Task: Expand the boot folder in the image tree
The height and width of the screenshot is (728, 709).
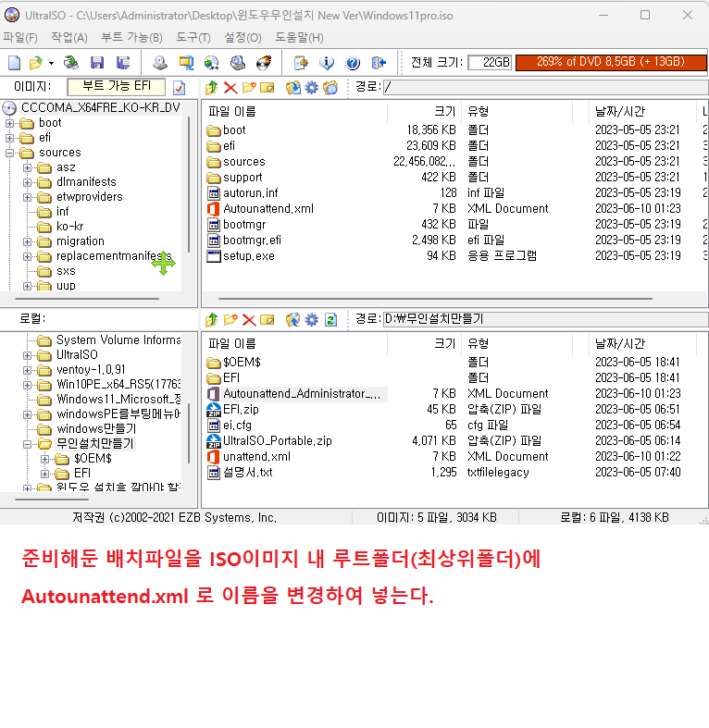Action: (x=10, y=124)
